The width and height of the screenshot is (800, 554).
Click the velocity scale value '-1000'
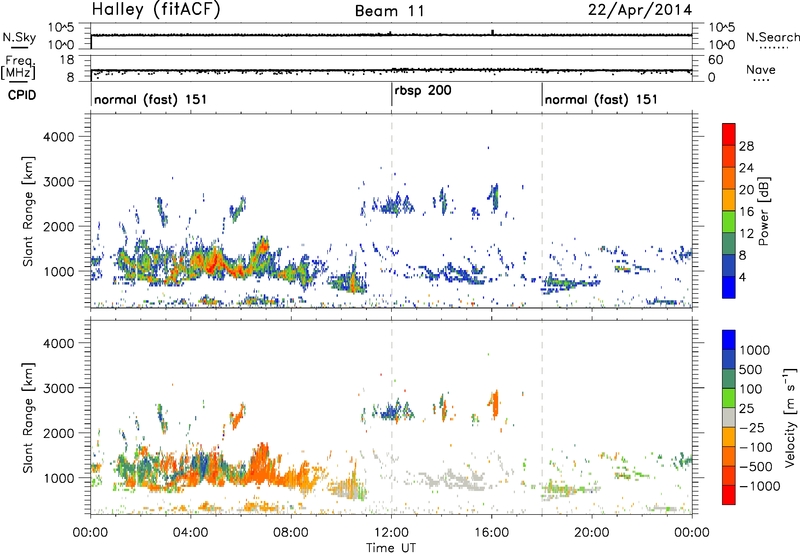[x=759, y=486]
